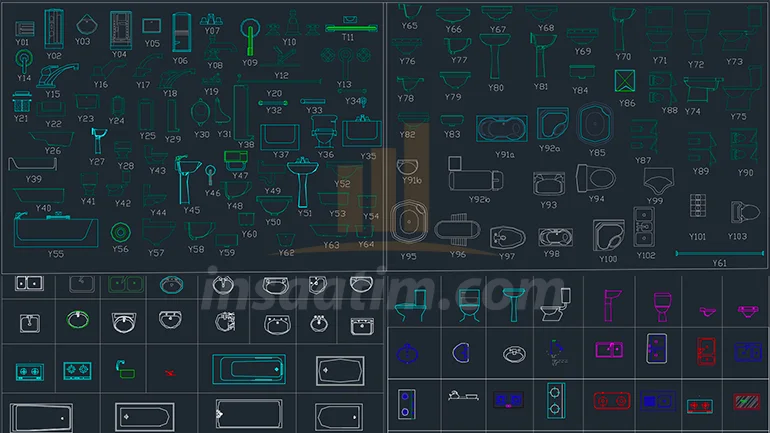
Task: Select the oval tub block Y95
Action: [409, 222]
